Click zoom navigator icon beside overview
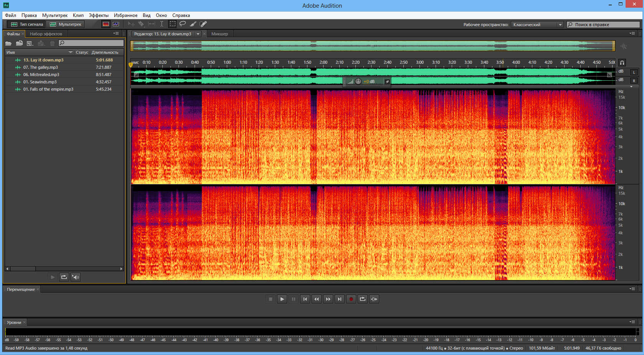The image size is (644, 355). pyautogui.click(x=624, y=46)
